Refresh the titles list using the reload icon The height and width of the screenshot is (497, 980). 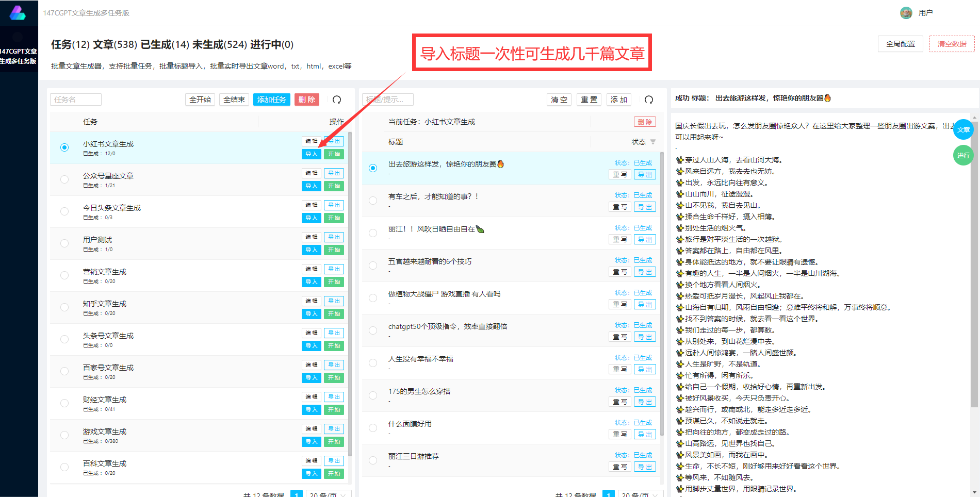649,99
